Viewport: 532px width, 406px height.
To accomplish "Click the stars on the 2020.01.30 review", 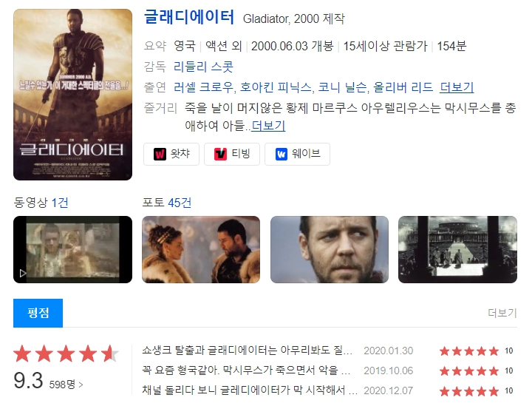I will 469,351.
